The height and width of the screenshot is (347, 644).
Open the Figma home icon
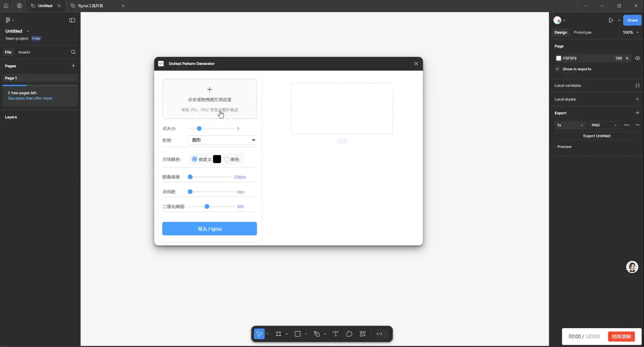[6, 6]
